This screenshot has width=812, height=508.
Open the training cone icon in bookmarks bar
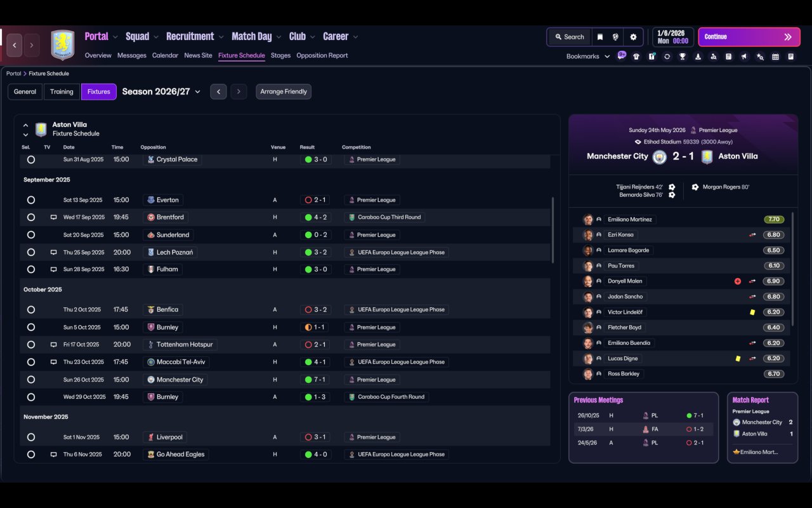[698, 57]
